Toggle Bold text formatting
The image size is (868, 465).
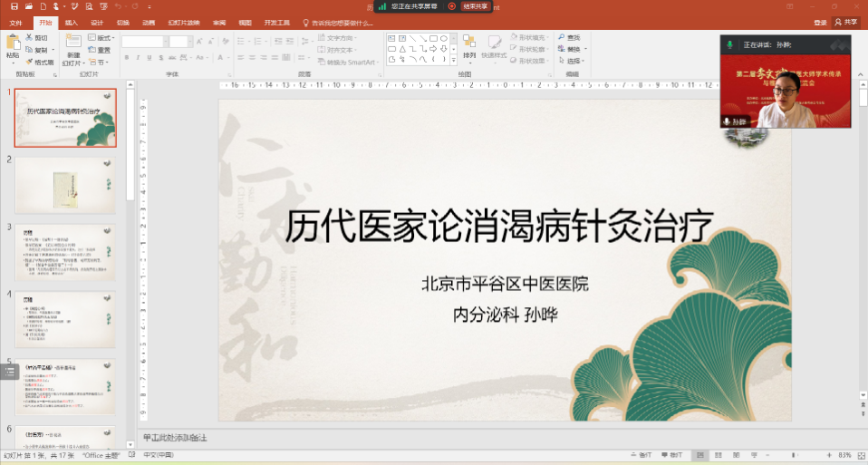pos(126,58)
